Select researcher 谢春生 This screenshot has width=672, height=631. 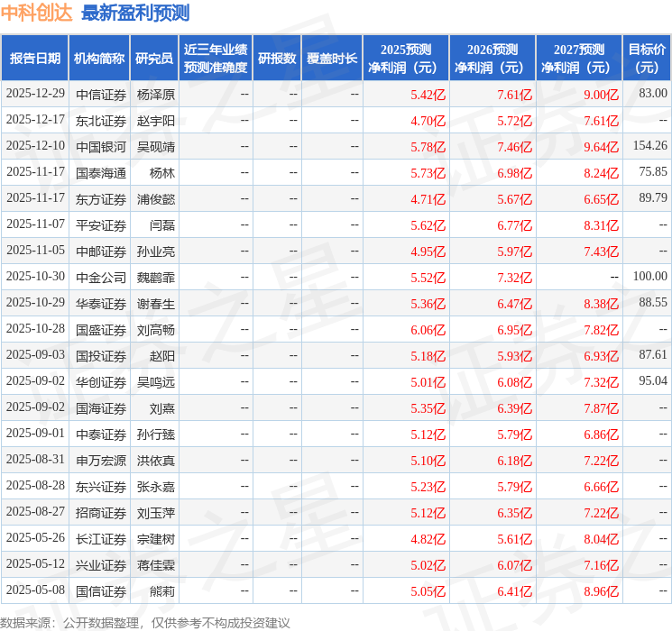[156, 304]
